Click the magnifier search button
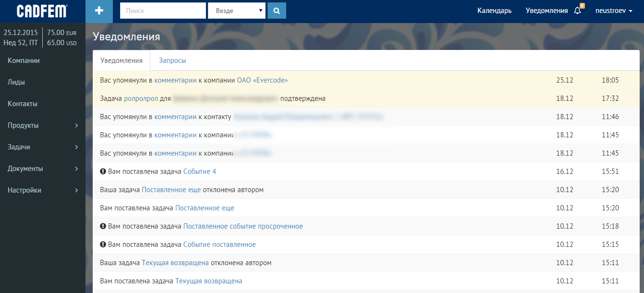Screen dimensions: 644x293 coord(277,11)
